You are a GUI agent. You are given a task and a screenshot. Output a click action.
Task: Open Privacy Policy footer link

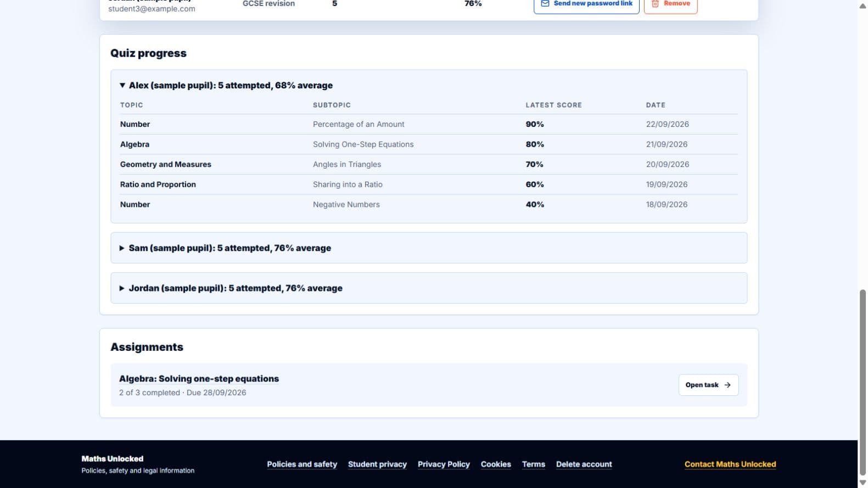pyautogui.click(x=444, y=464)
